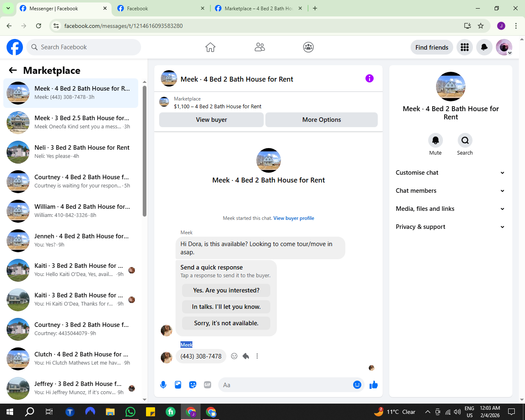Send quick response In talks. I'll let you know.
Image resolution: width=525 pixels, height=420 pixels.
click(226, 307)
